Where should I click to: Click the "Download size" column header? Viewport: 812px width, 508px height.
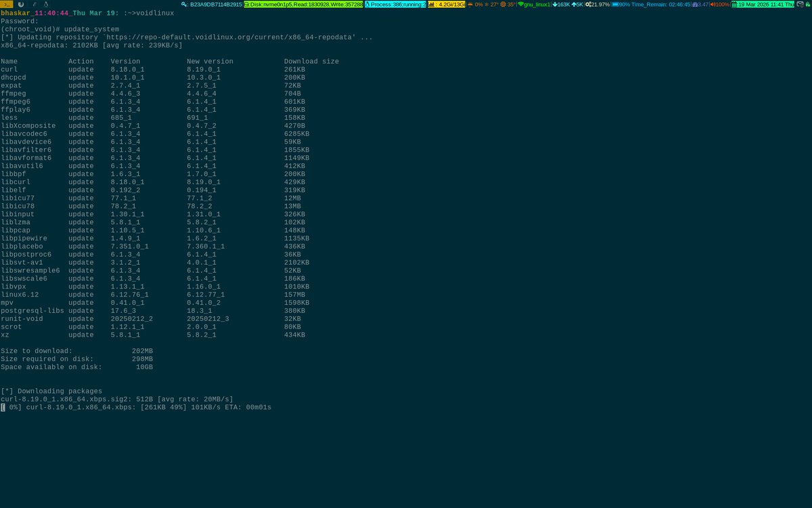(x=311, y=61)
